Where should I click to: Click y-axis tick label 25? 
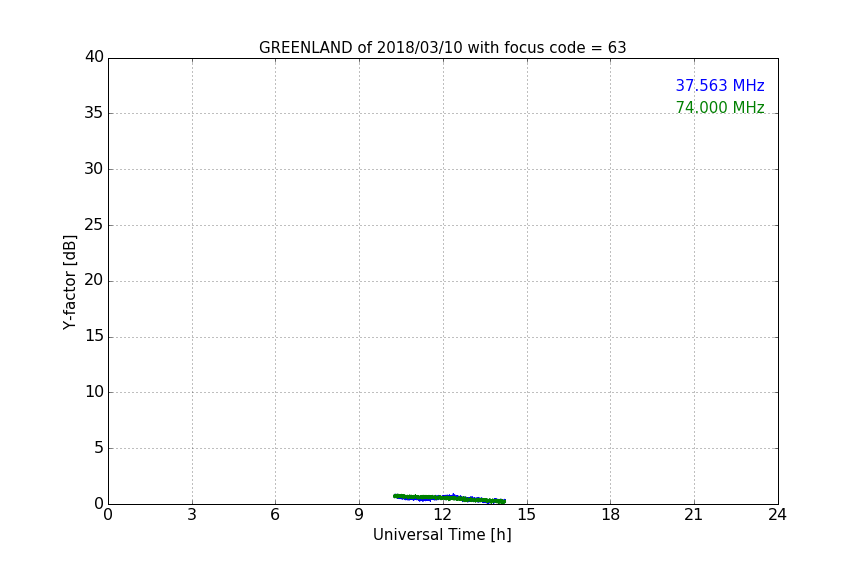pyautogui.click(x=94, y=224)
